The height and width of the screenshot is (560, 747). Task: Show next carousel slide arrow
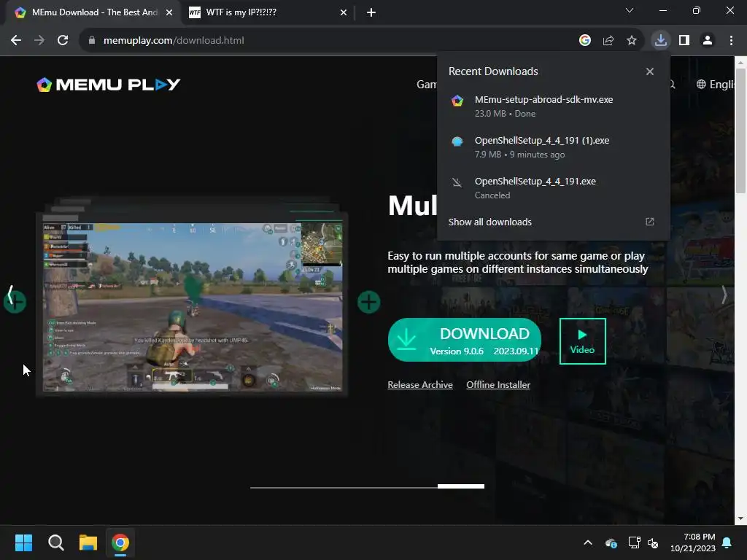(x=724, y=295)
